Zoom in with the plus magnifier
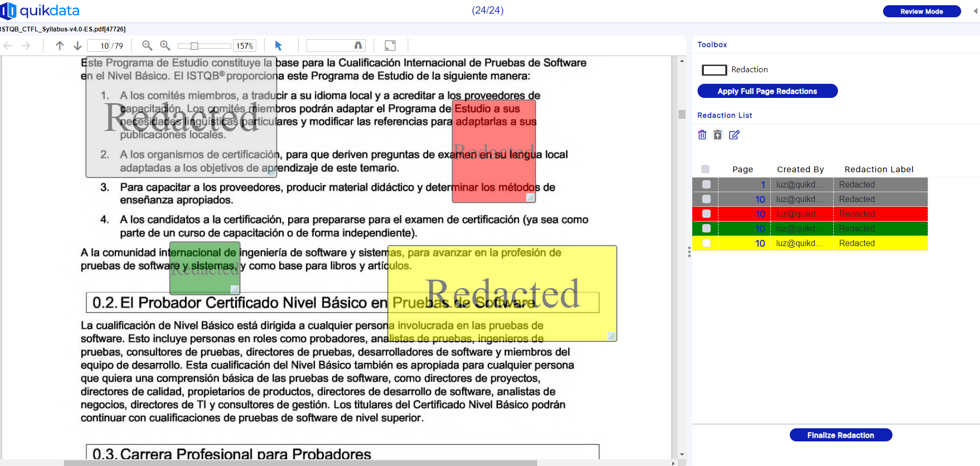Viewport: 980px width, 466px height. click(x=165, y=46)
